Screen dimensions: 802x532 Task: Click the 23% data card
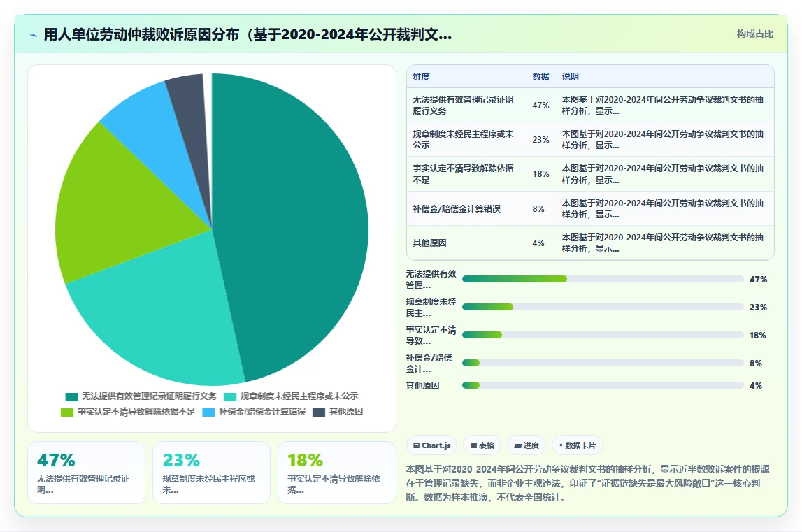pyautogui.click(x=211, y=473)
